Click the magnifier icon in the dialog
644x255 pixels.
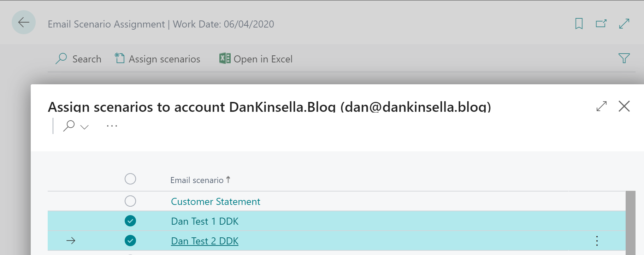point(69,126)
